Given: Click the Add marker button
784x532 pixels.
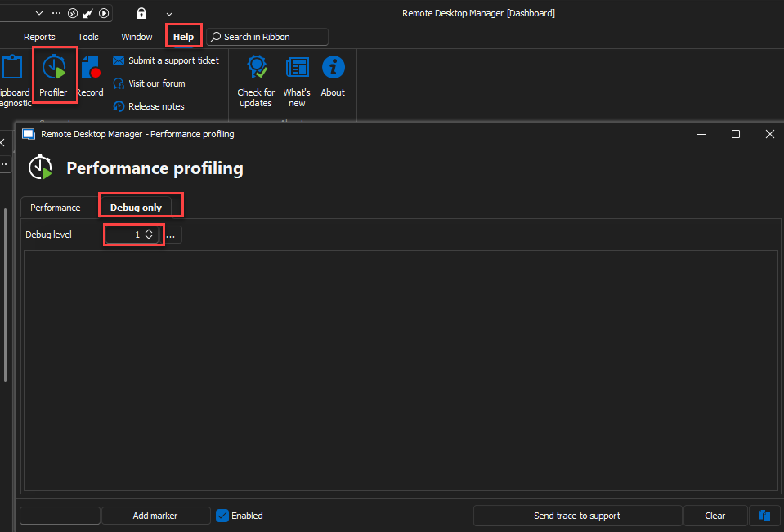Looking at the screenshot, I should (155, 516).
